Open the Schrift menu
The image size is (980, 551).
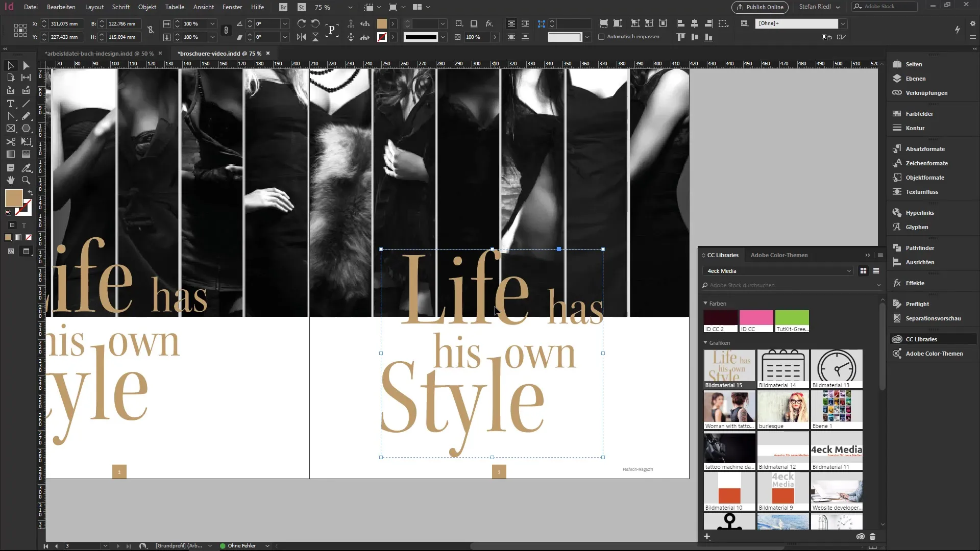pos(121,7)
